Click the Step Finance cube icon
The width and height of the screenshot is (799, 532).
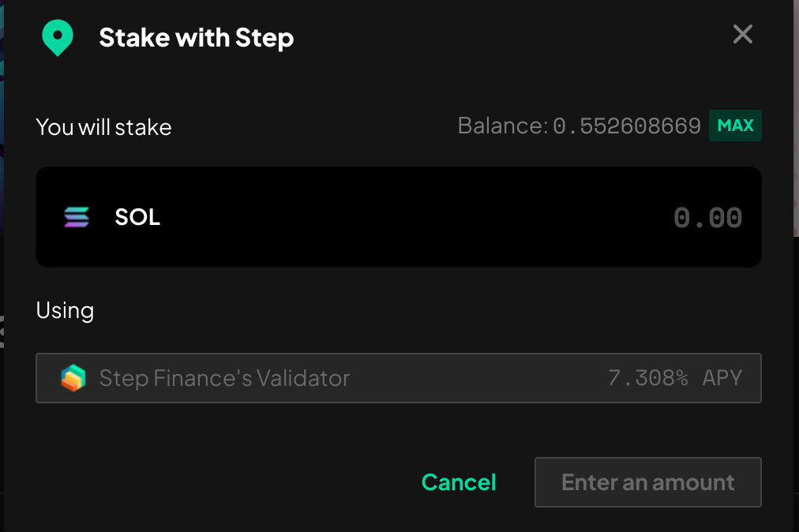(73, 378)
